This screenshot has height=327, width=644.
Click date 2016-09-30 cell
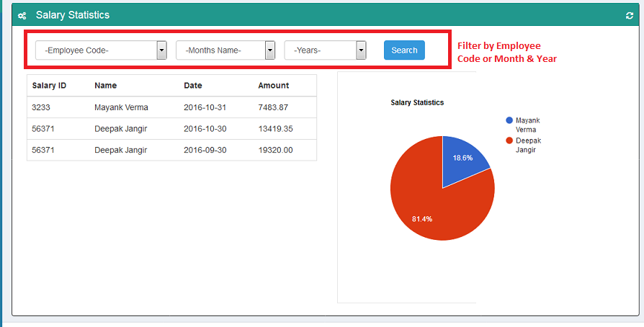[x=205, y=150]
